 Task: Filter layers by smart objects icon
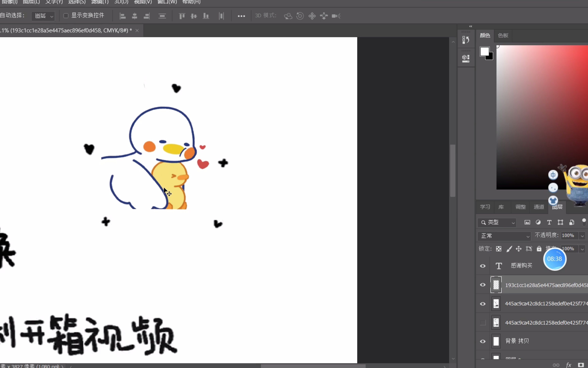point(571,222)
